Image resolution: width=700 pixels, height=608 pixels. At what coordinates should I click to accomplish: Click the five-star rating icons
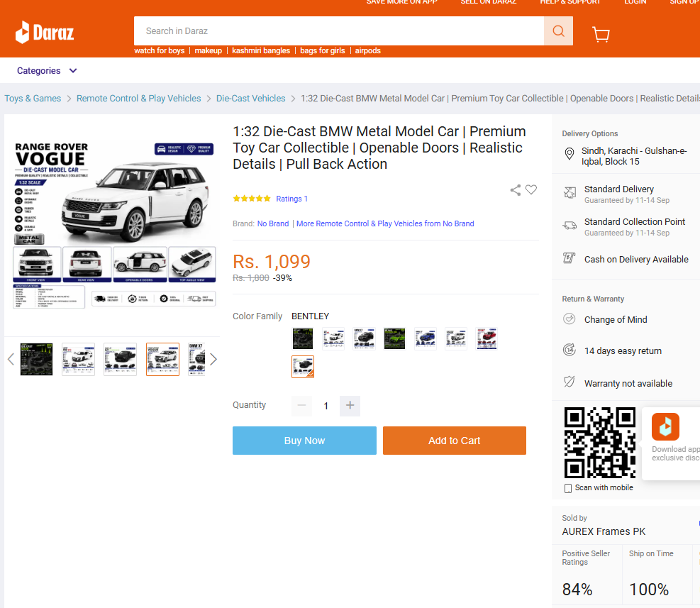tap(252, 199)
